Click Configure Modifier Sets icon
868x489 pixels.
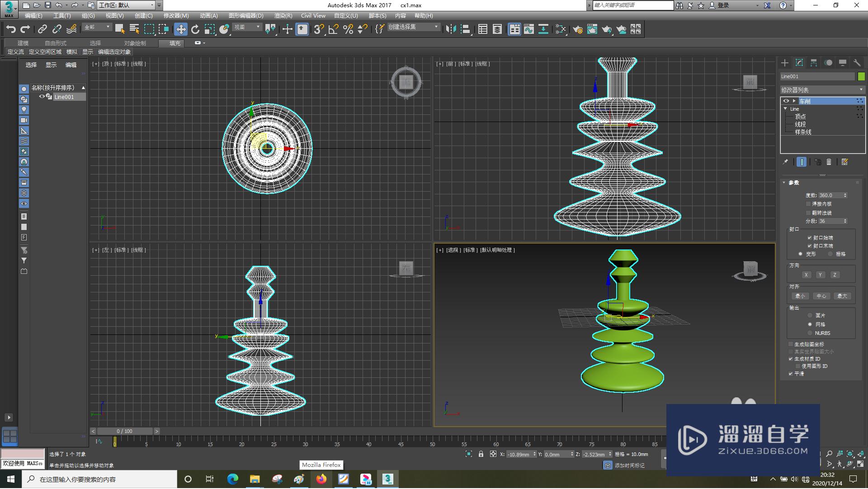pos(844,162)
